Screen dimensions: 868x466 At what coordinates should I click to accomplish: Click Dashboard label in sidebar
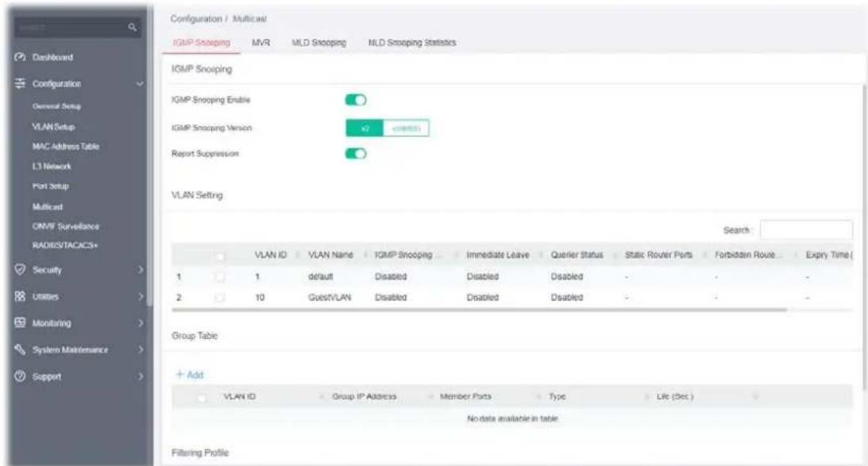(52, 57)
